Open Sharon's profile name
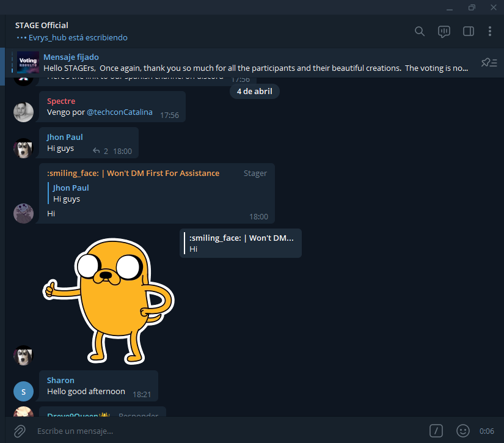The image size is (504, 443). click(60, 380)
